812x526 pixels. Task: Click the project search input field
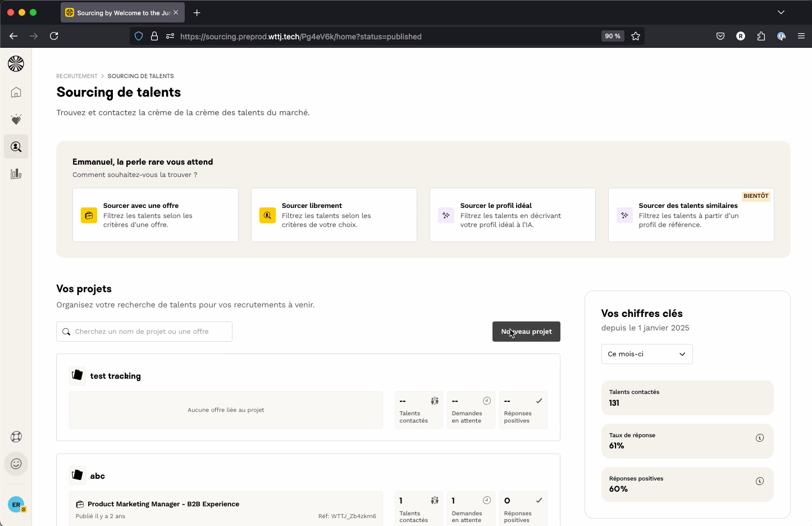pos(144,332)
